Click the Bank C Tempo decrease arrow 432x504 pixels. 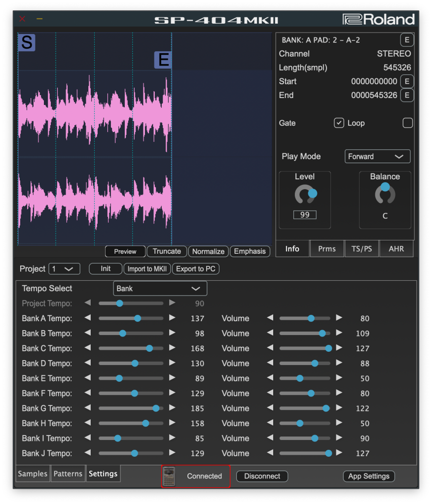pyautogui.click(x=88, y=348)
